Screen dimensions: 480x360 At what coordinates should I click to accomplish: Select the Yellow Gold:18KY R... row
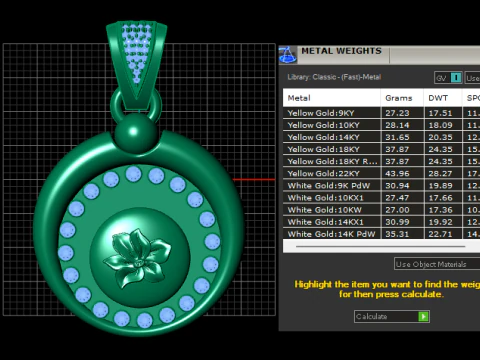(x=382, y=161)
